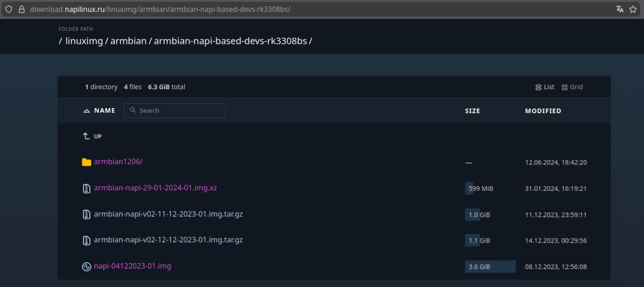The height and width of the screenshot is (287, 644).
Task: Sort files by the MODIFIED column
Action: [x=543, y=111]
